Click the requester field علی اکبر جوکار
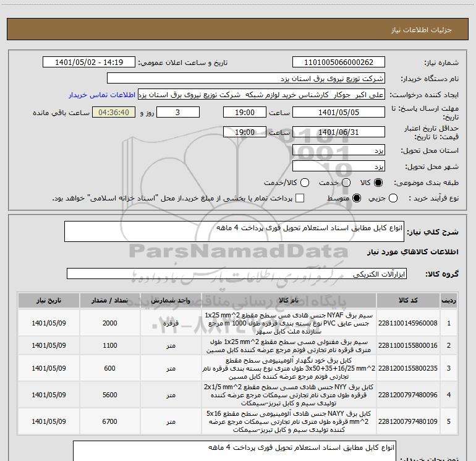Screen dimensions: 476x461 (x=261, y=95)
